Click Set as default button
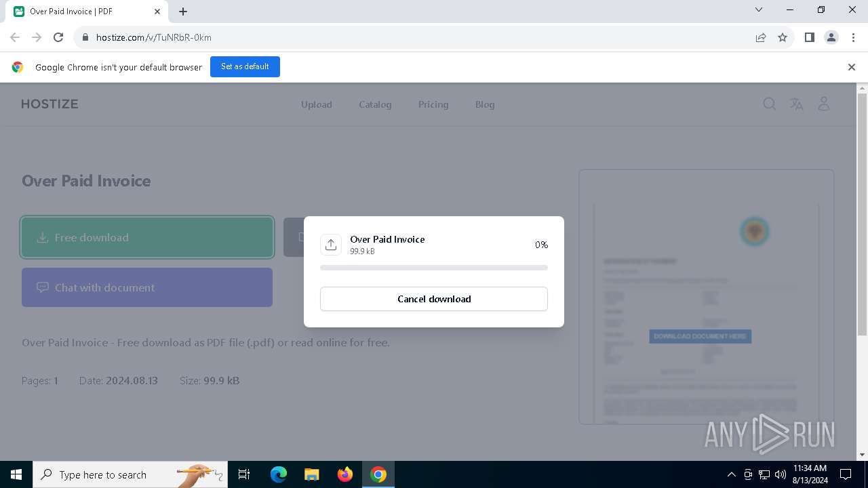 point(245,66)
